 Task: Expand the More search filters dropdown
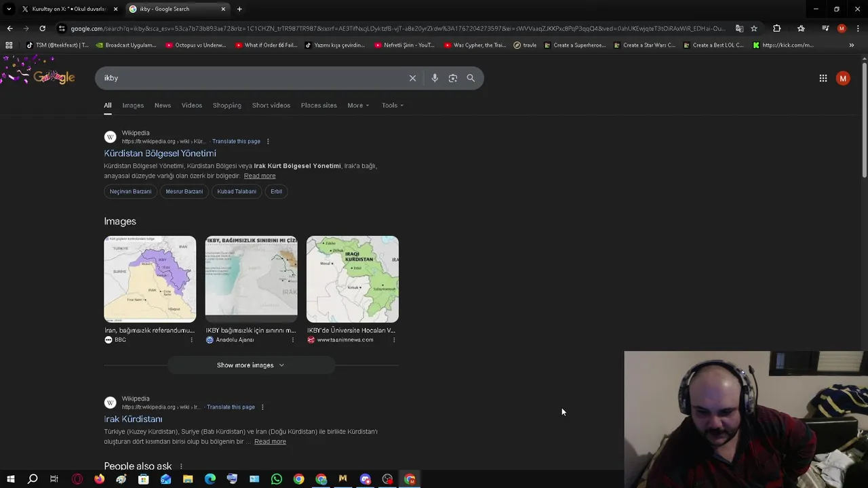point(358,106)
